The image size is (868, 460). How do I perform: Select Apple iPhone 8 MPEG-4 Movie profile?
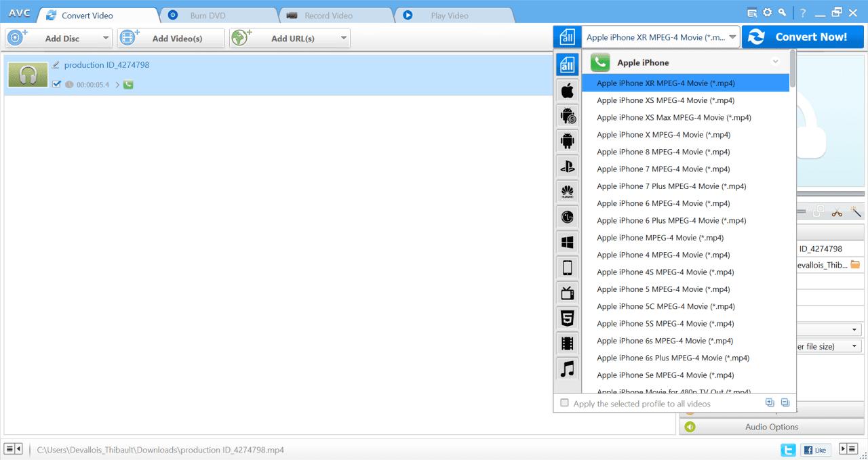(x=686, y=152)
